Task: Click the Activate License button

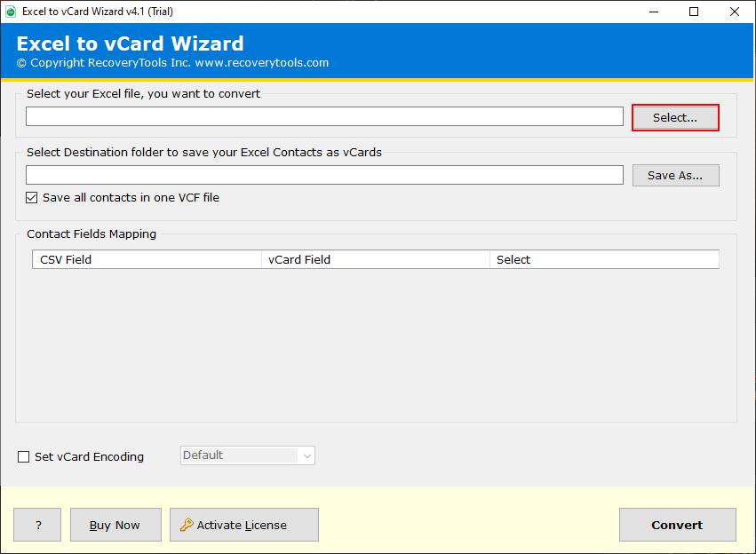Action: point(244,525)
